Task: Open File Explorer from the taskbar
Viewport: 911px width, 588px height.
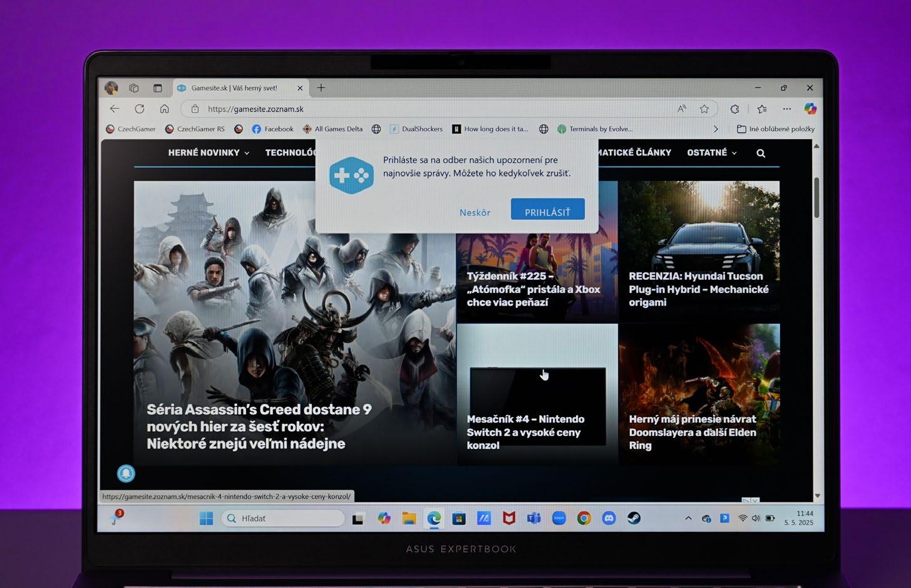Action: coord(409,518)
